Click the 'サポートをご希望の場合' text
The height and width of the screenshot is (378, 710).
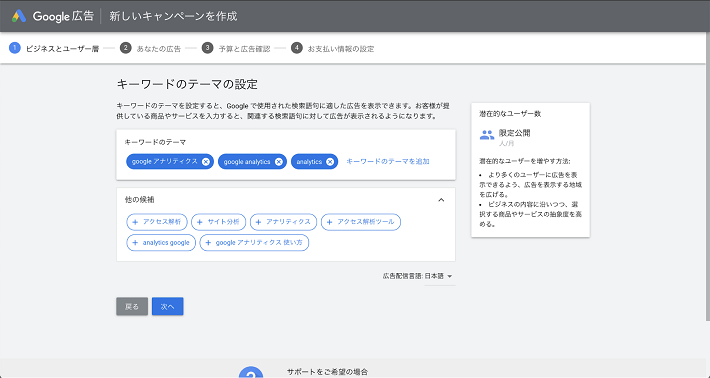pyautogui.click(x=327, y=372)
